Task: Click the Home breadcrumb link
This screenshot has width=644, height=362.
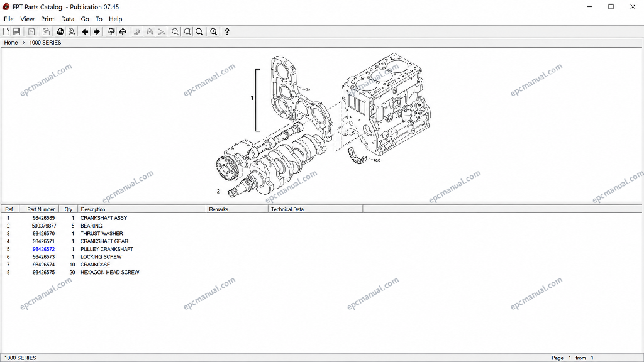Action: tap(11, 43)
